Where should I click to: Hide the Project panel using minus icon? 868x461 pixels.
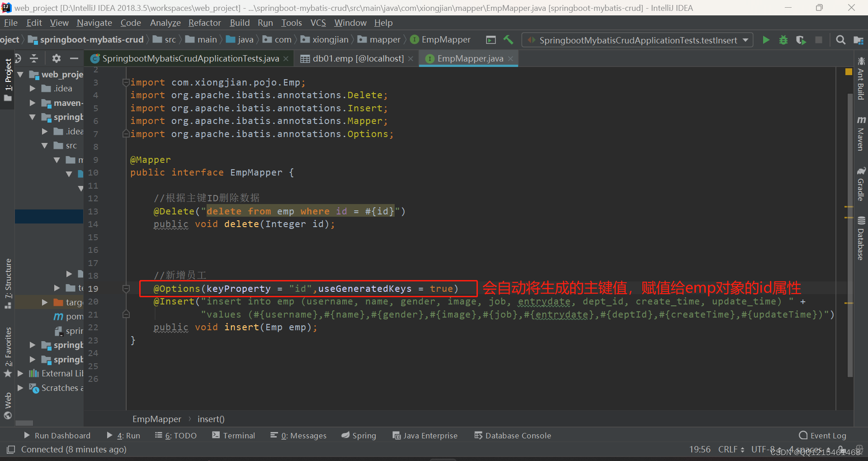(74, 58)
